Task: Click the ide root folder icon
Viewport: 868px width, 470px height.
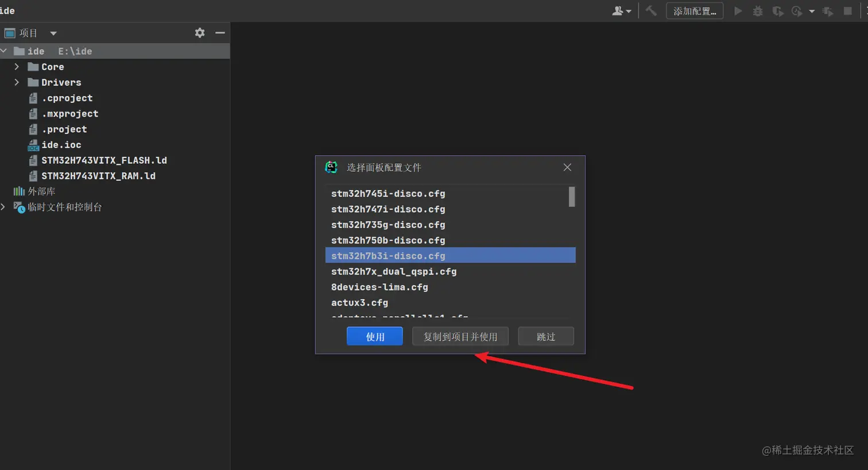Action: point(19,51)
